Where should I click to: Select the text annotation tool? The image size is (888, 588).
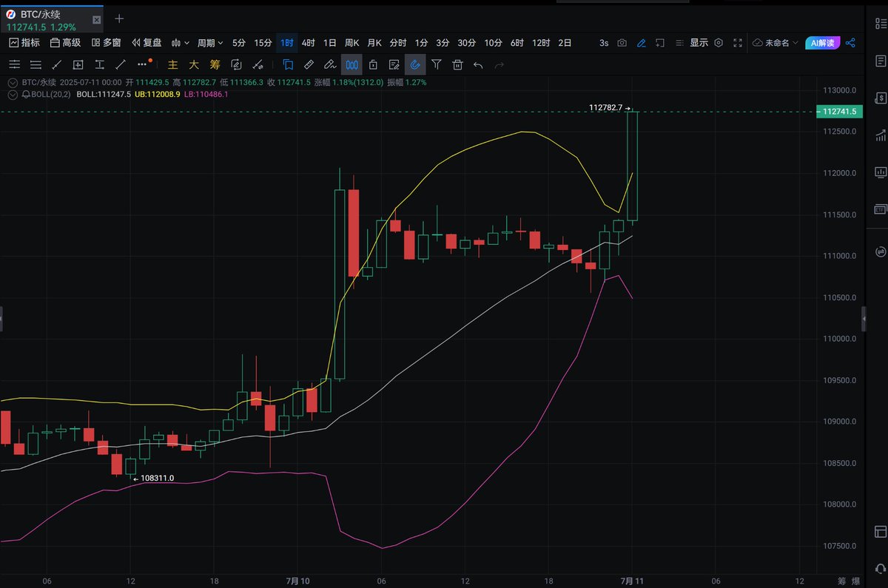(100, 65)
